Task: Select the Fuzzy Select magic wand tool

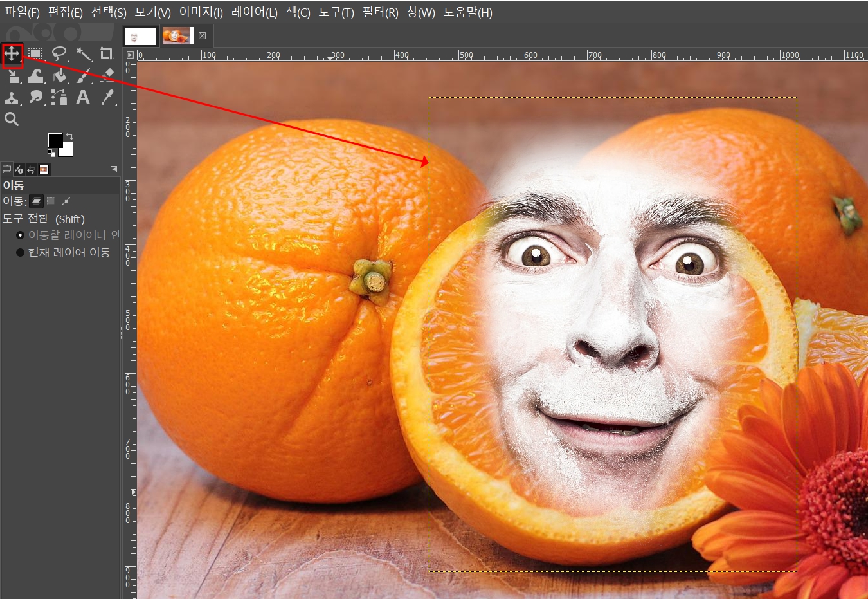Action: tap(84, 54)
